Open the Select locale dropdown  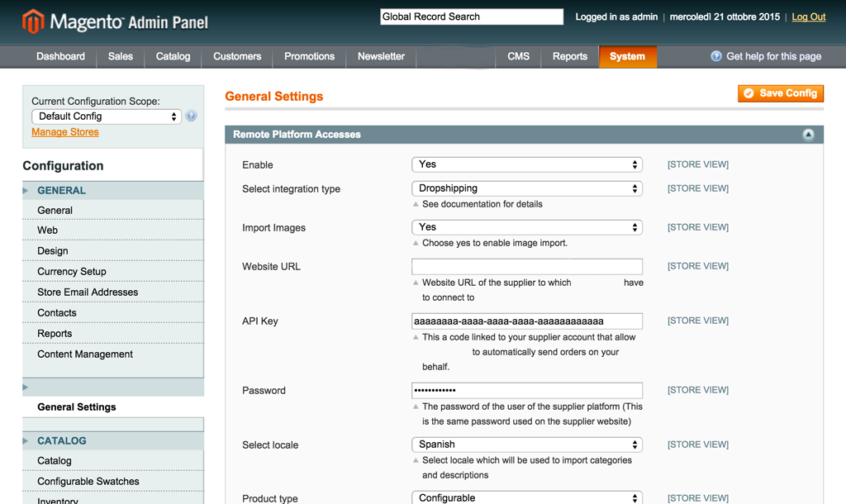pyautogui.click(x=526, y=445)
